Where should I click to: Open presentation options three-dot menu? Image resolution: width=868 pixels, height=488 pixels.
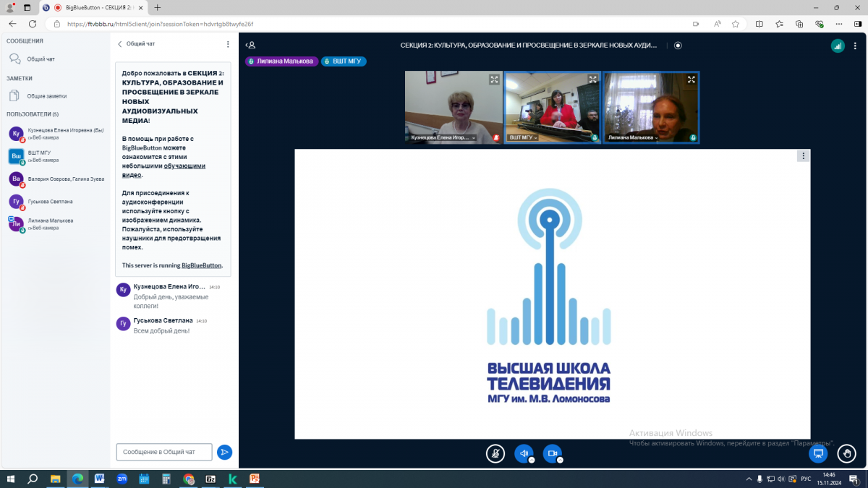803,155
